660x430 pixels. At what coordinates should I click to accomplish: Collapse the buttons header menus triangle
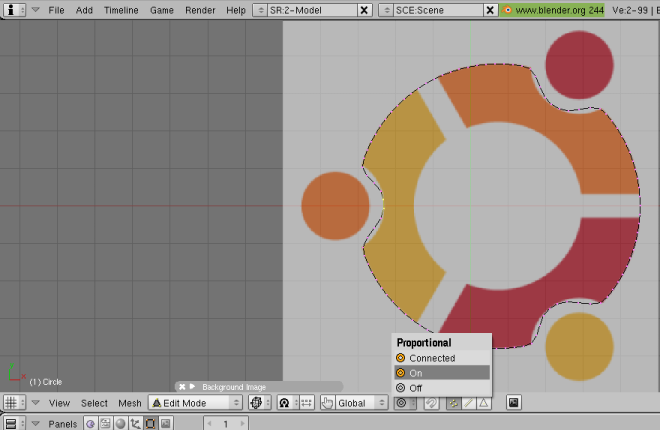[36, 423]
